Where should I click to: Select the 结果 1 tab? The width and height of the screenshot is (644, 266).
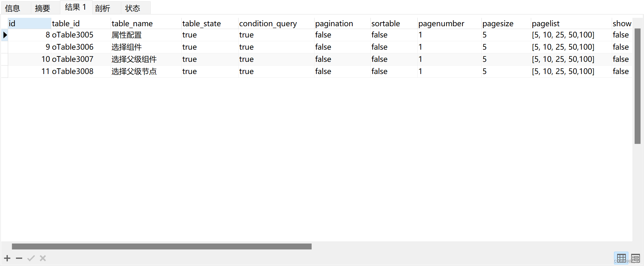[x=76, y=7]
